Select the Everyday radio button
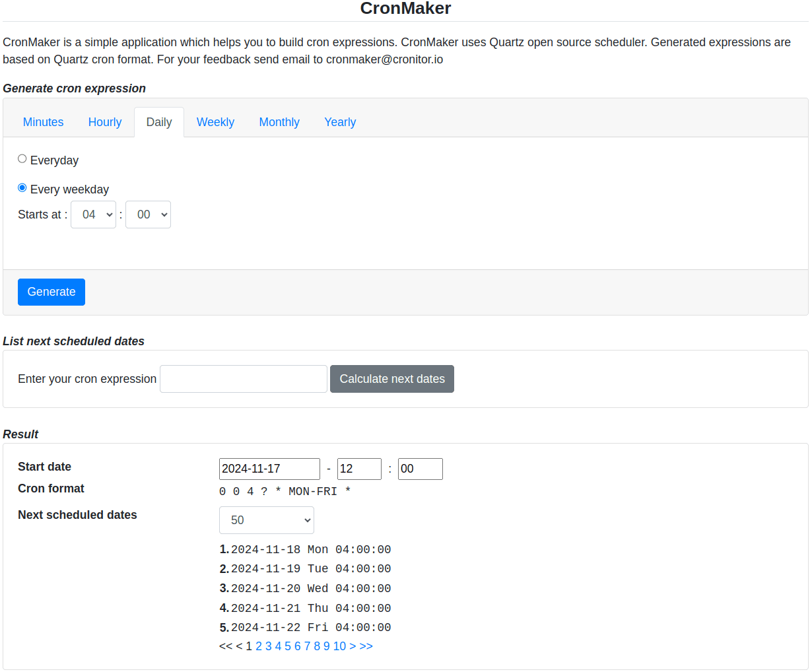This screenshot has height=672, width=812. [x=22, y=159]
